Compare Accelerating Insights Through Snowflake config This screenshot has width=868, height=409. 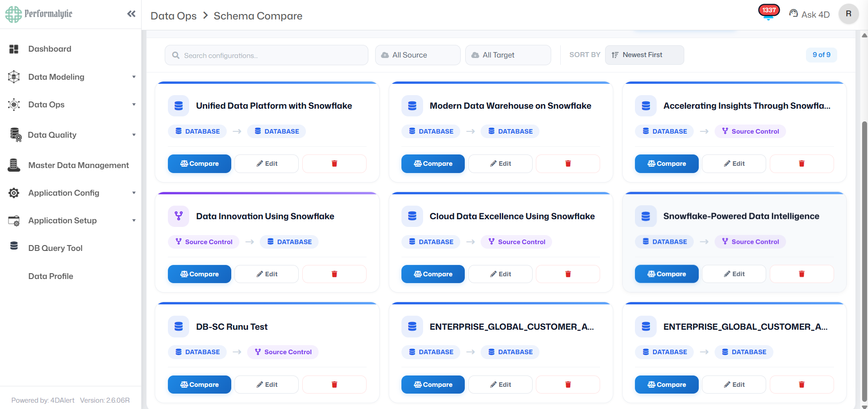(667, 164)
